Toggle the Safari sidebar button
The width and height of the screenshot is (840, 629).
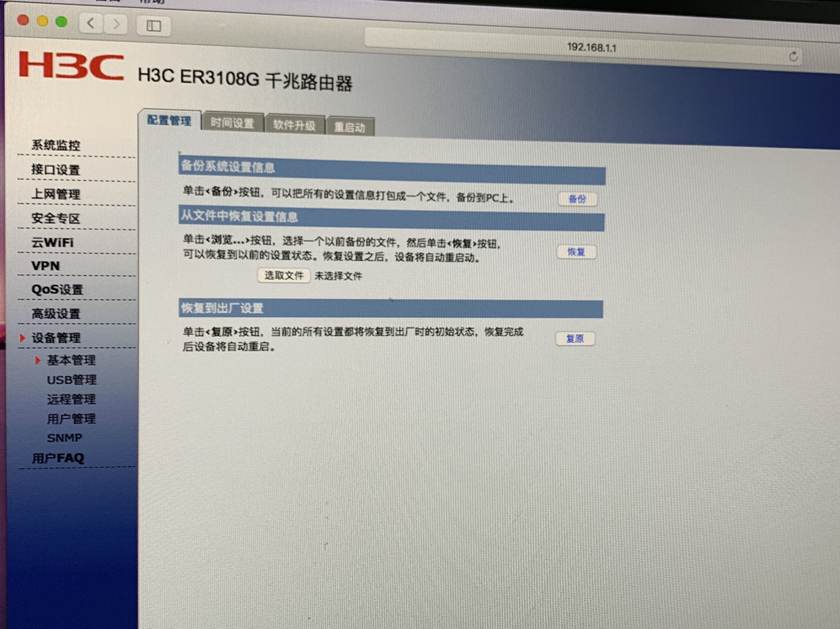(x=154, y=26)
